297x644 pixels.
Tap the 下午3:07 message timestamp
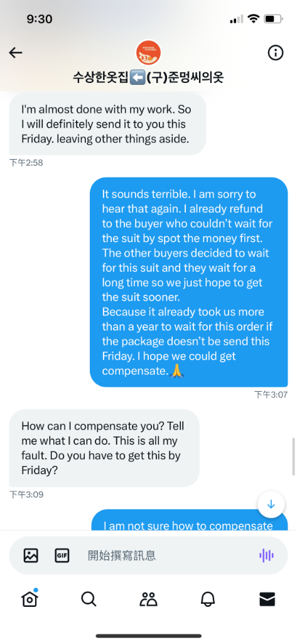point(271,395)
